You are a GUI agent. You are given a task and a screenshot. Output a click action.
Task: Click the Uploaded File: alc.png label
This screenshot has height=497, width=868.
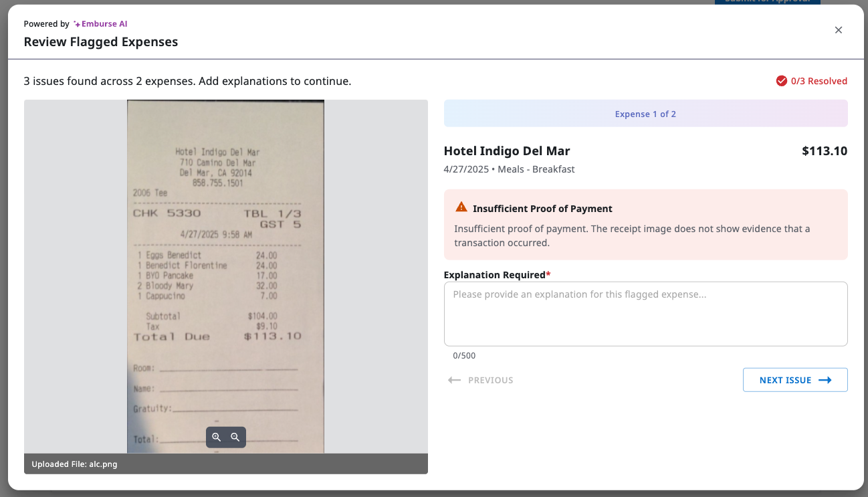74,464
